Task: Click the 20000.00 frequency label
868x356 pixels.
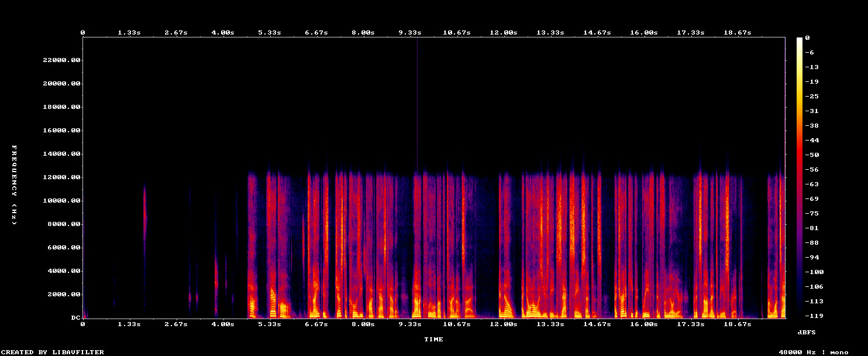Action: pyautogui.click(x=61, y=84)
